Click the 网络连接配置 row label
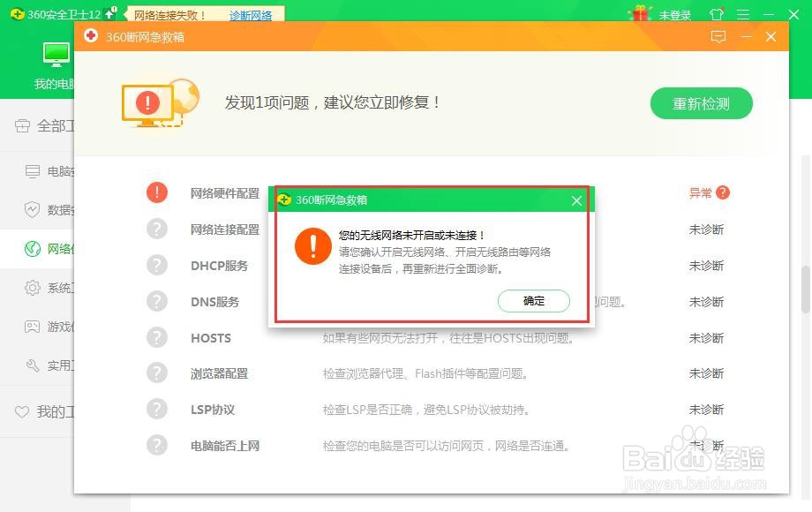Viewport: 812px width, 512px height. (x=225, y=230)
